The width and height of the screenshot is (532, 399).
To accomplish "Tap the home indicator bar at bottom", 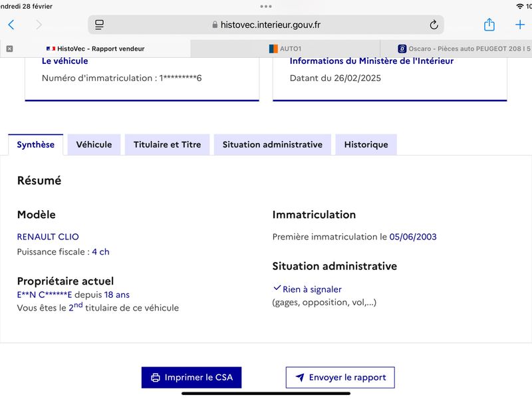I will coord(266,394).
